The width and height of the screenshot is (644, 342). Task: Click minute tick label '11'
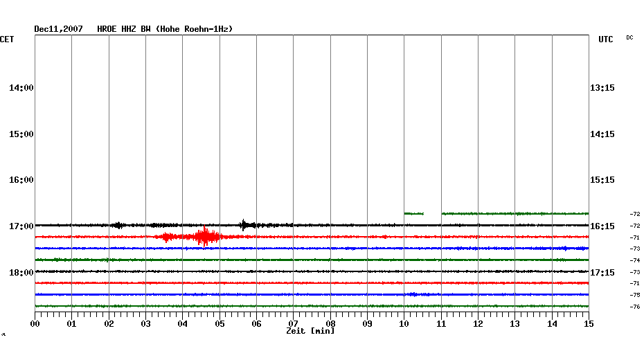(441, 324)
